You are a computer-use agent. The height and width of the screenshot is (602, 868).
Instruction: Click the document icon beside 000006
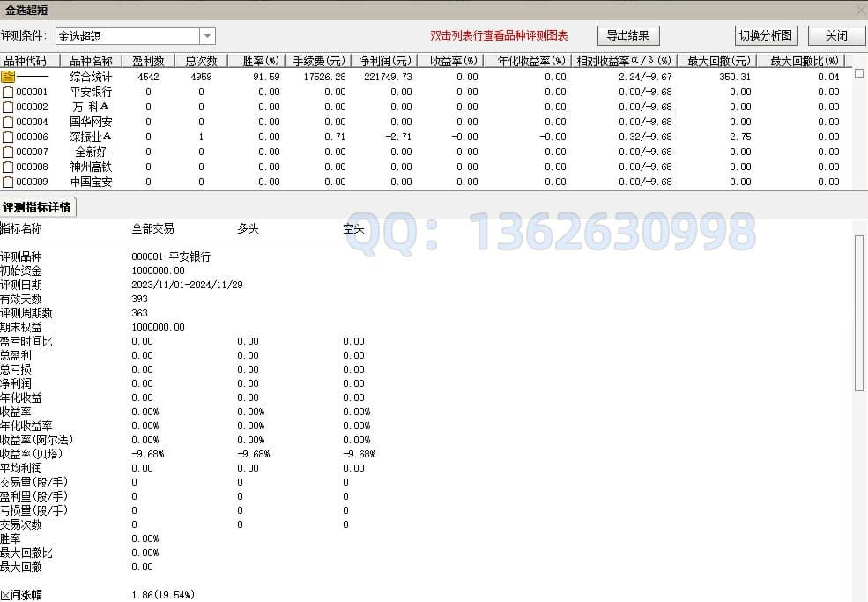8,137
